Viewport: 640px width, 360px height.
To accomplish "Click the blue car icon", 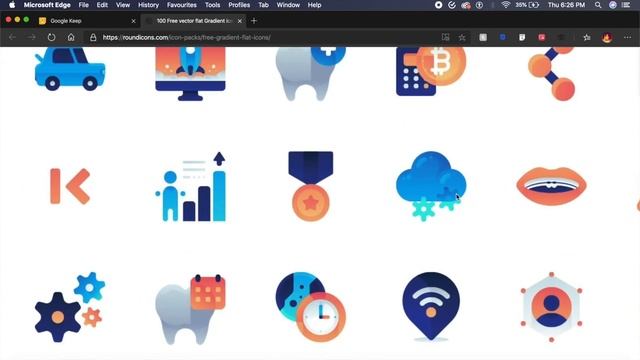I will pos(70,68).
